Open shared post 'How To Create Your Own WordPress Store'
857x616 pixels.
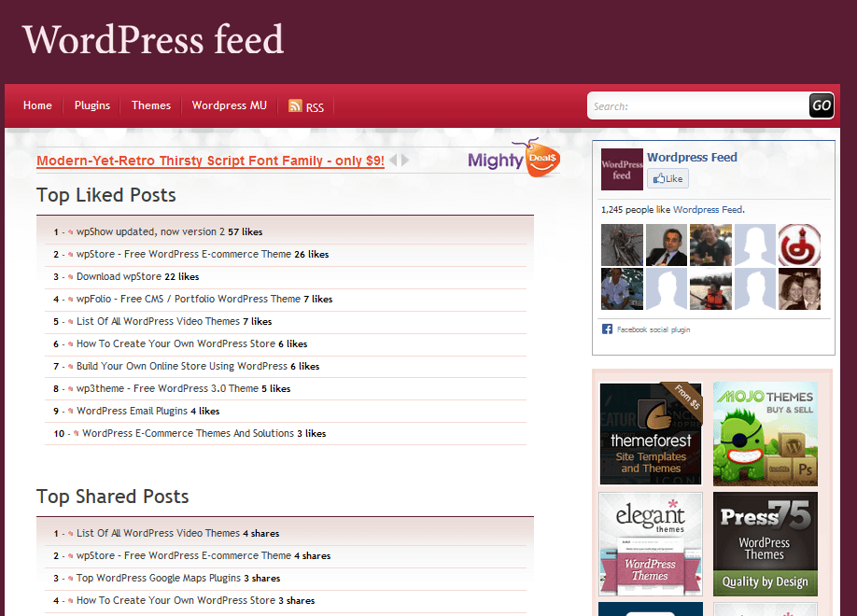[x=176, y=600]
